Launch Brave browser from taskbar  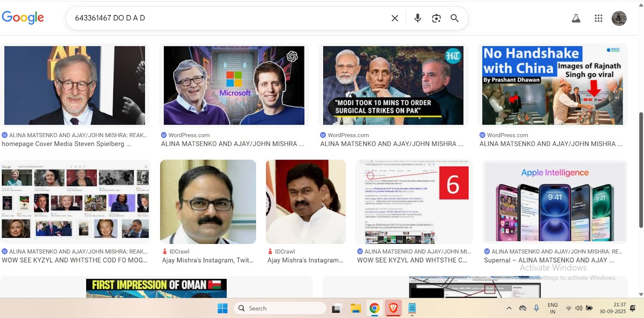point(393,308)
